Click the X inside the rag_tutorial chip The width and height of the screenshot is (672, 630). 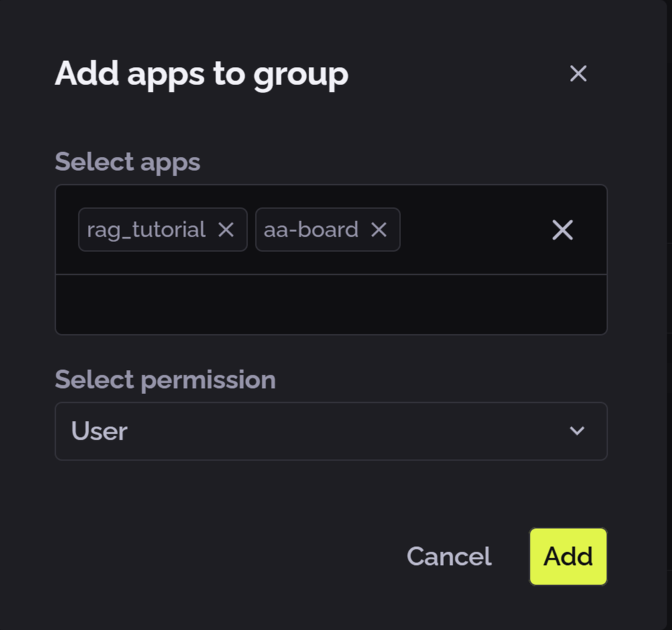pyautogui.click(x=226, y=230)
